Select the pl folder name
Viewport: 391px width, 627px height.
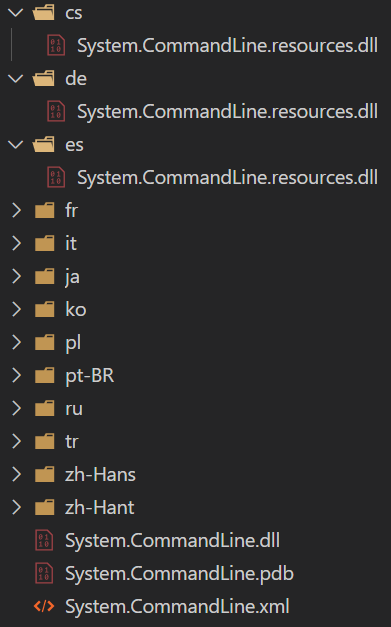73,343
